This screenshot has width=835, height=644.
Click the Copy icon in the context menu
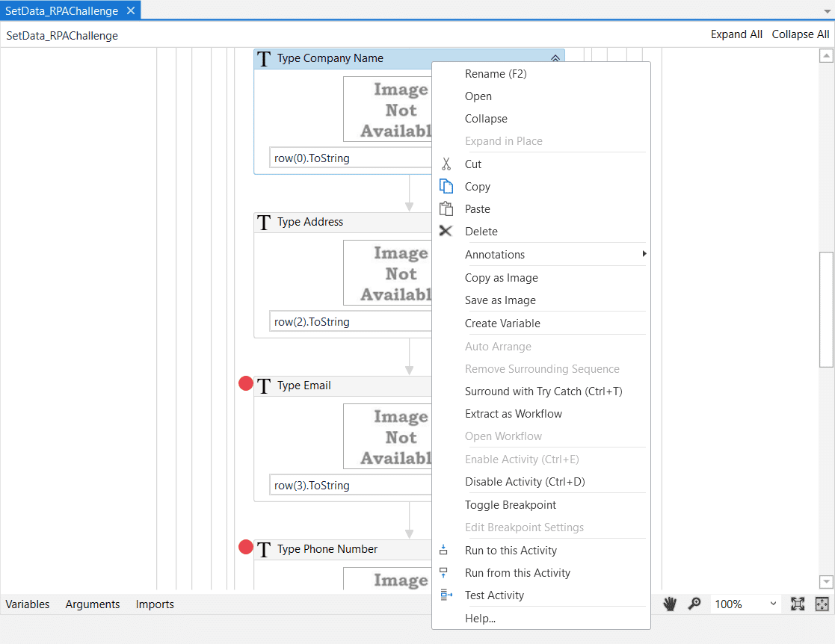446,186
